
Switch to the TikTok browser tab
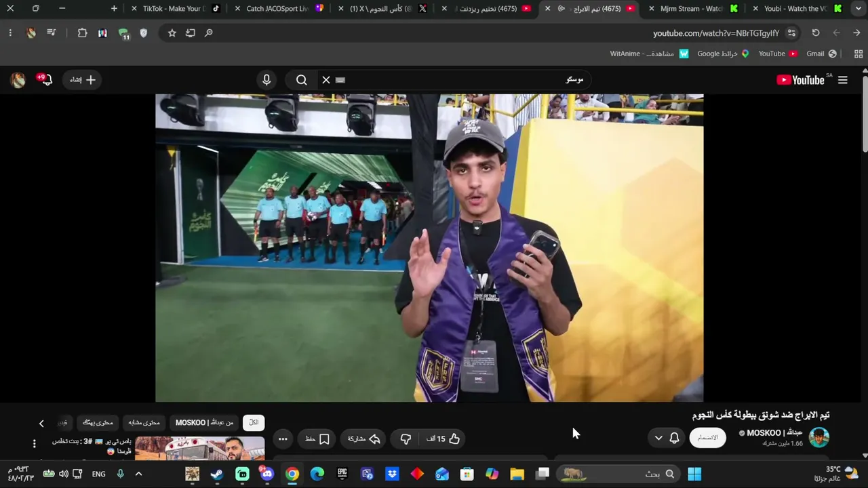pyautogui.click(x=174, y=9)
